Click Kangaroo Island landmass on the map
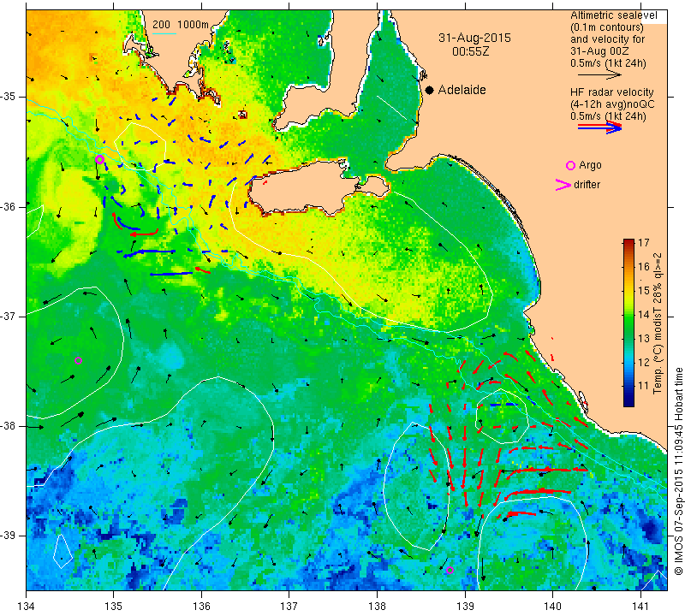The height and width of the screenshot is (616, 685). pyautogui.click(x=306, y=190)
